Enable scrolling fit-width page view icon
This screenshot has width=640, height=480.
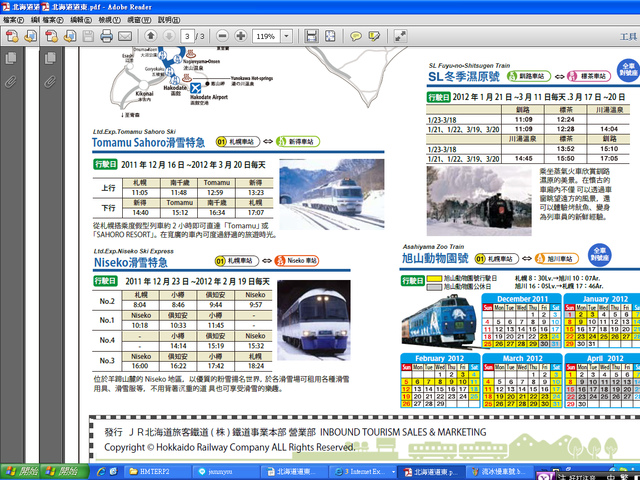point(311,36)
